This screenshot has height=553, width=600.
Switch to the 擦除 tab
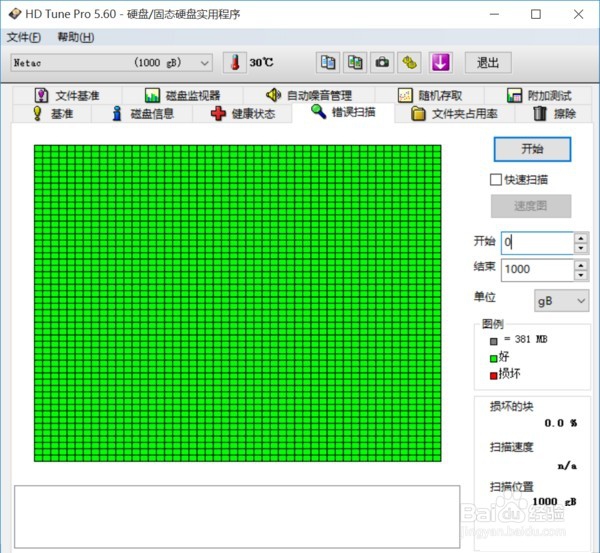coord(554,114)
